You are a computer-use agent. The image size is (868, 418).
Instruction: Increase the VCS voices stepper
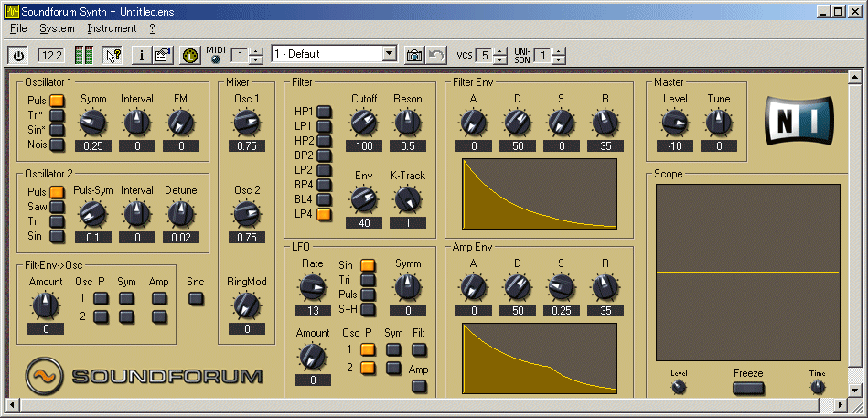pyautogui.click(x=500, y=51)
